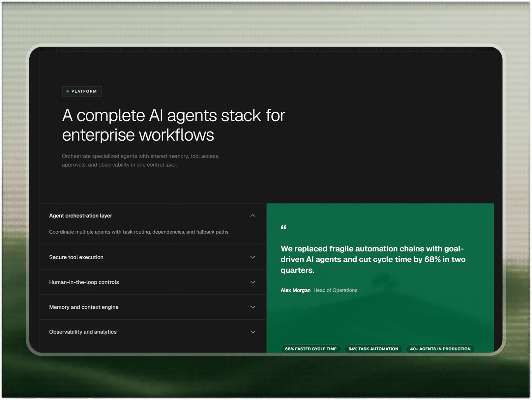Select the Agent orchestration layer heading
Image resolution: width=532 pixels, height=400 pixels.
[x=81, y=215]
